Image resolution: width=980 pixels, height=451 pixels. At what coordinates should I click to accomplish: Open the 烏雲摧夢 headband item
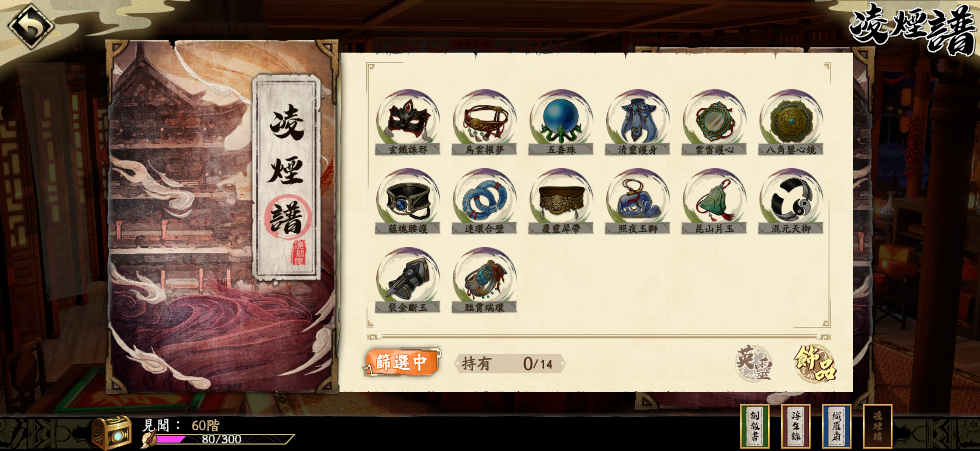[x=484, y=122]
